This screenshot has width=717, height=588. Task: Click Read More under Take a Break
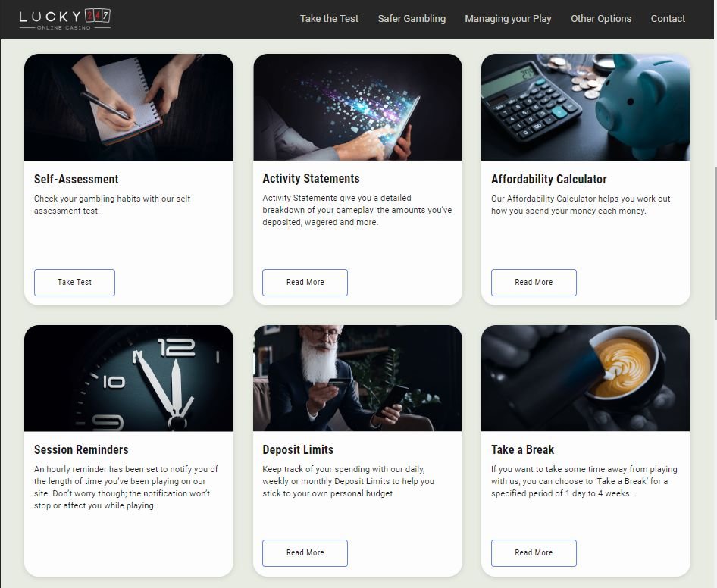tap(534, 553)
